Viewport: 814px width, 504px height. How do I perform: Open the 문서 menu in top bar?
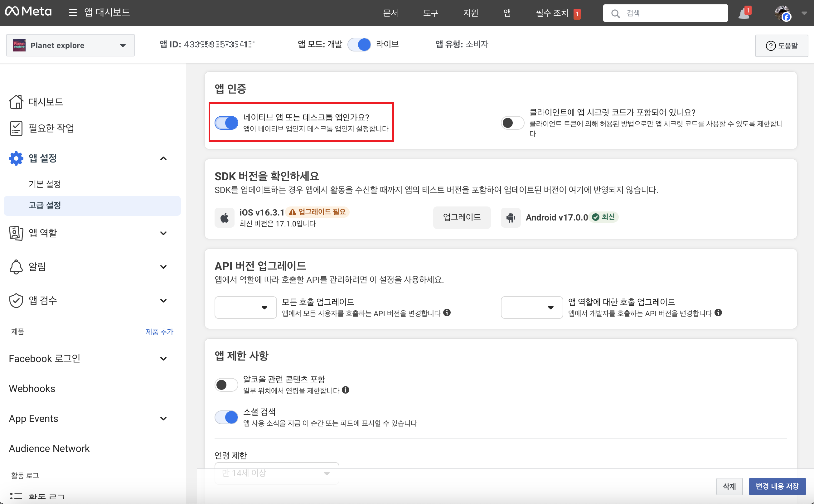click(390, 13)
